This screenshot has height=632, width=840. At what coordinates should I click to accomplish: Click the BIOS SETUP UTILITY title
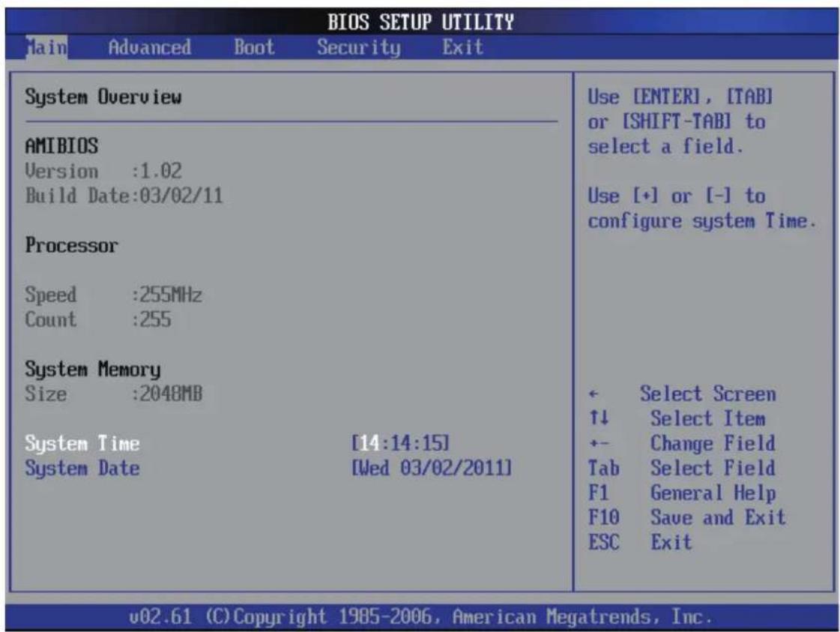(420, 22)
